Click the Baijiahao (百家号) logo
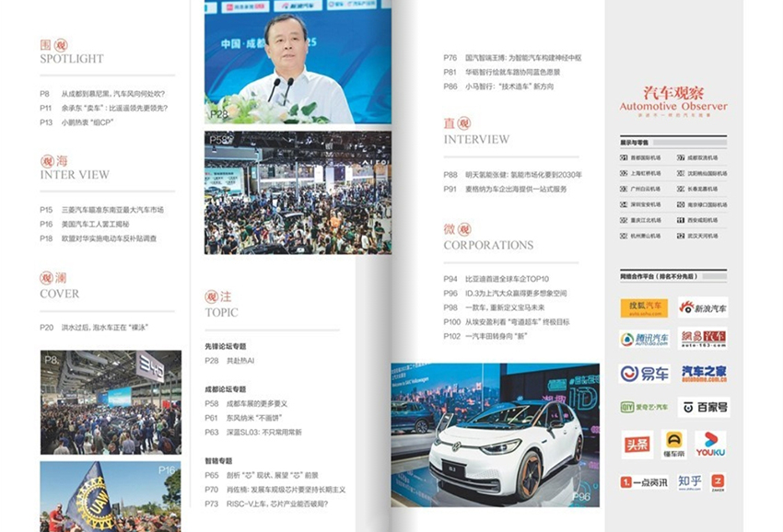The height and width of the screenshot is (532, 783). (703, 407)
